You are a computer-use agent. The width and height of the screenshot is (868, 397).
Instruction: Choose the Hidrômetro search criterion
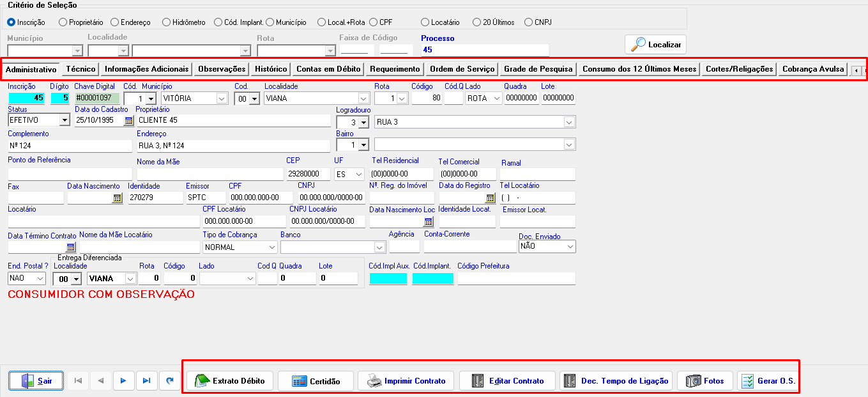coord(166,22)
